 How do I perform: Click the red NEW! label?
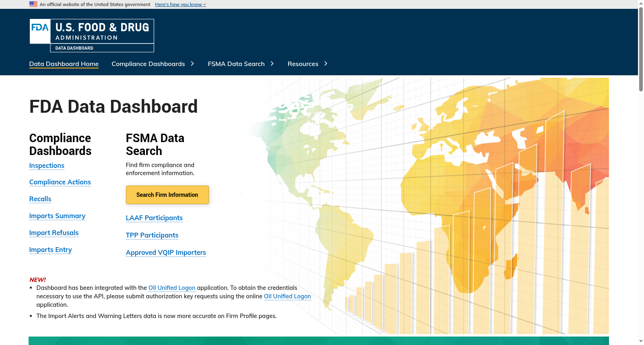[x=37, y=279]
